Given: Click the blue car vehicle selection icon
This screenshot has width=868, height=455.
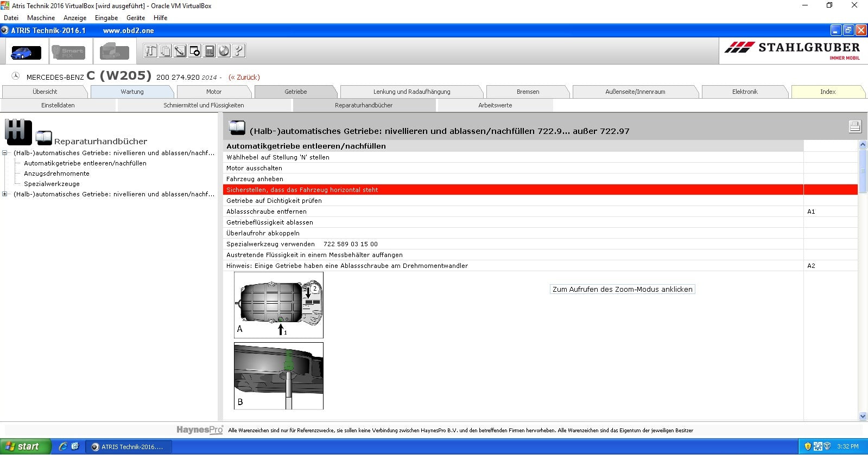Looking at the screenshot, I should [x=26, y=52].
